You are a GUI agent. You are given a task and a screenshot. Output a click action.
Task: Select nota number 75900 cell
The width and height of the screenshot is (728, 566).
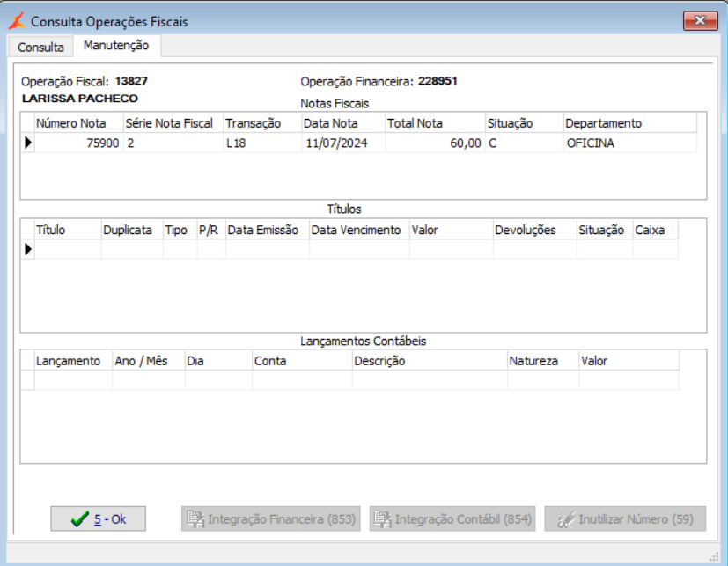(79, 143)
